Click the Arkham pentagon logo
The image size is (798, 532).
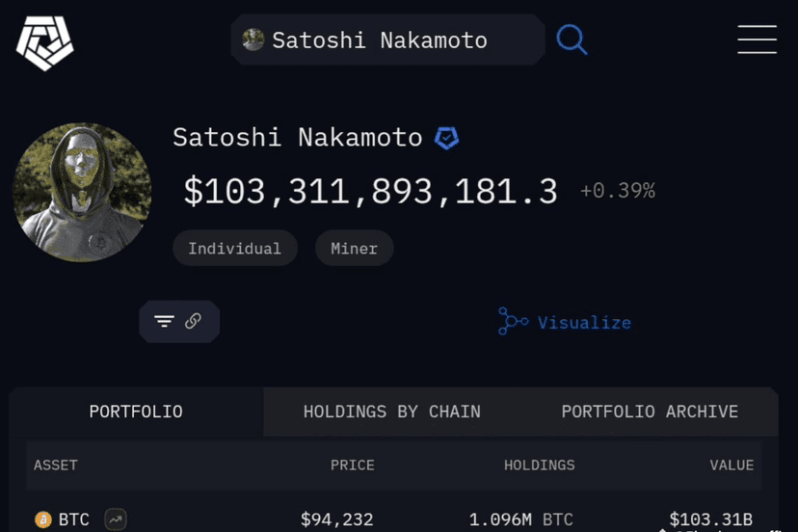coord(44,42)
